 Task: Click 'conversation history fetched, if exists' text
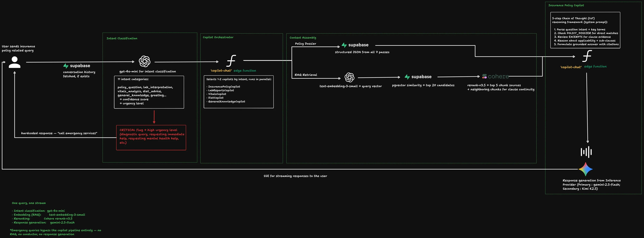point(79,74)
